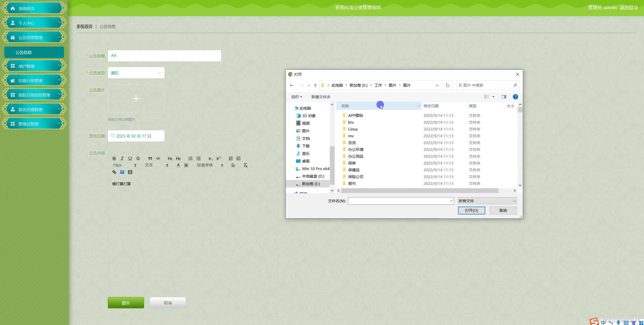This screenshot has height=325, width=644.
Task: Select the 保险公司 folder
Action: click(x=356, y=177)
